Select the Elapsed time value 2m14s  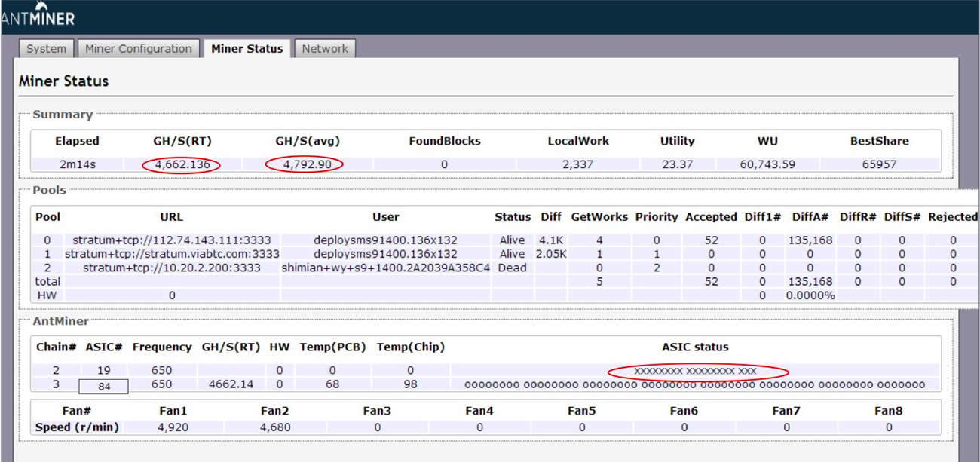tap(77, 164)
